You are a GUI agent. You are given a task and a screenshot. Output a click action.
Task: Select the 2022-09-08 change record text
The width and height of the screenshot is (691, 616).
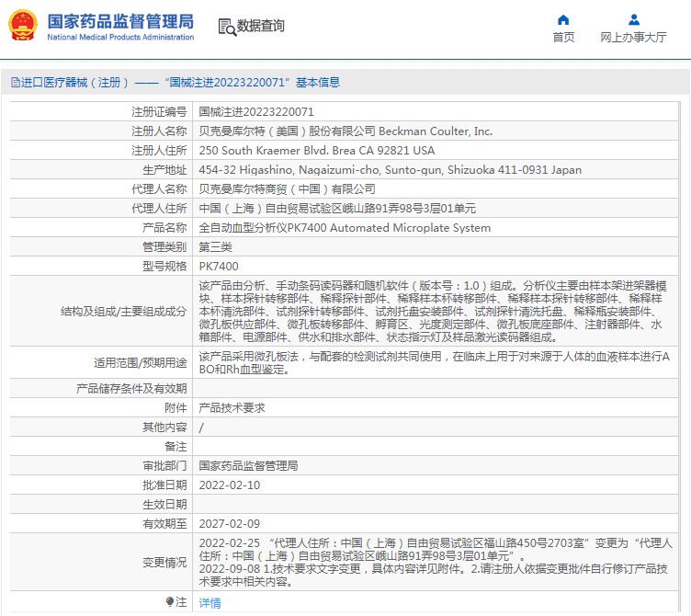pyautogui.click(x=433, y=576)
